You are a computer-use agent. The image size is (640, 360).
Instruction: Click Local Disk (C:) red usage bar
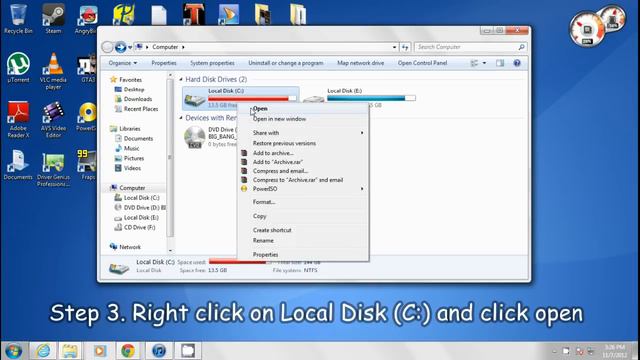(x=252, y=98)
